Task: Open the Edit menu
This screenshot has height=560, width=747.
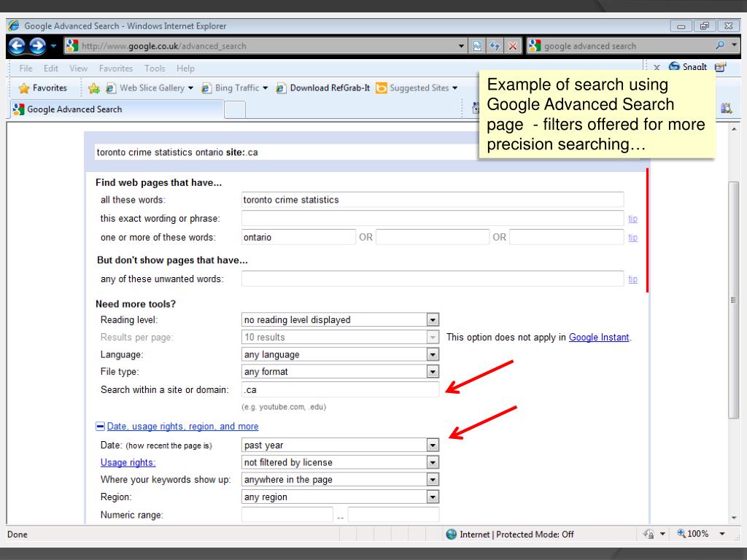Action: point(51,69)
